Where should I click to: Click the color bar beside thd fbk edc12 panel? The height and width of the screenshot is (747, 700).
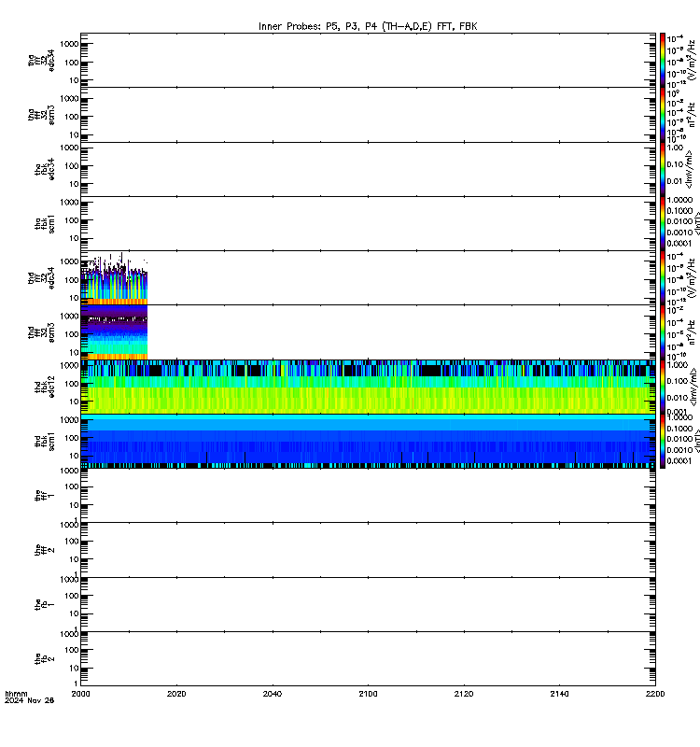663,387
